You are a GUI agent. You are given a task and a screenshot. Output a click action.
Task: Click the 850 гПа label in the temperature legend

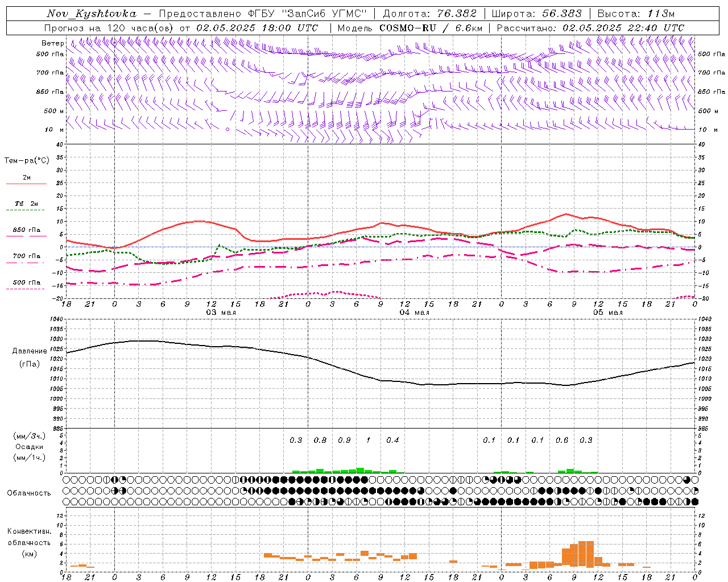(27, 230)
